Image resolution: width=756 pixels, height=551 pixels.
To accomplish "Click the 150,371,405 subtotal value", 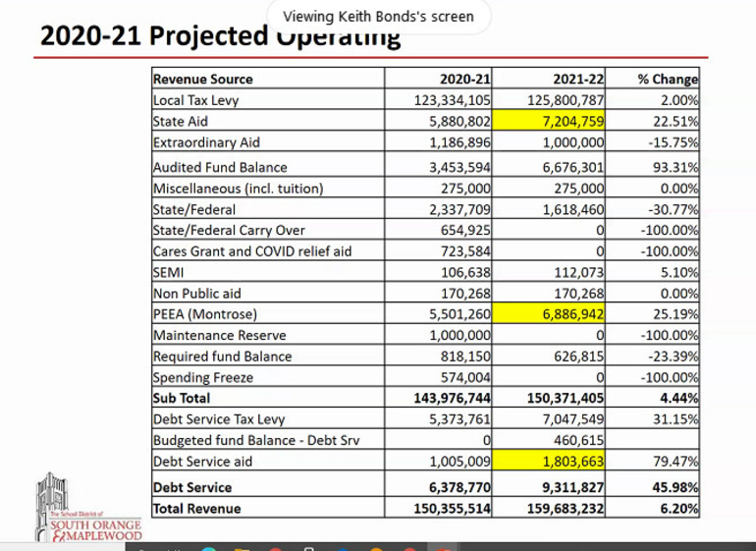I will coord(566,398).
